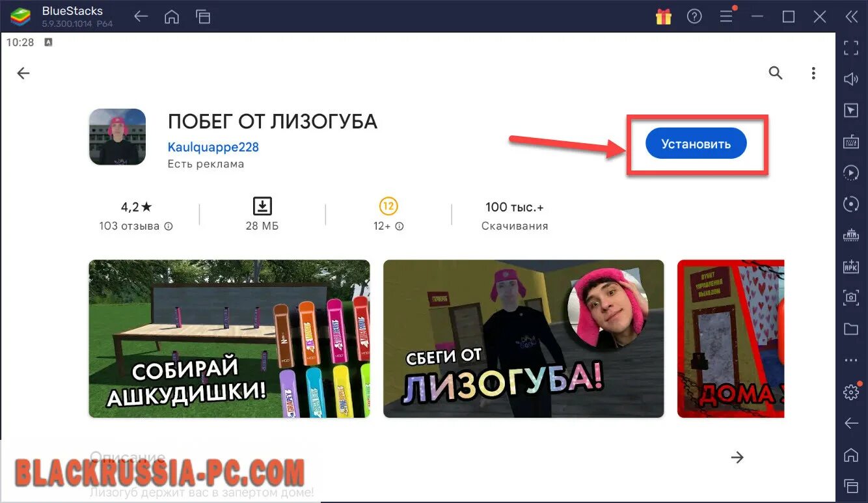Click the sync rotation circle icon in sidebar
This screenshot has width=868, height=503.
[x=851, y=204]
